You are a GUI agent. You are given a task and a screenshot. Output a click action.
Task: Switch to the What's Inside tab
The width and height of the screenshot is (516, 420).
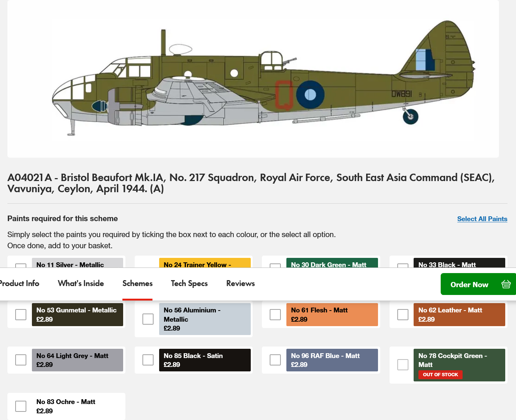[x=81, y=283]
